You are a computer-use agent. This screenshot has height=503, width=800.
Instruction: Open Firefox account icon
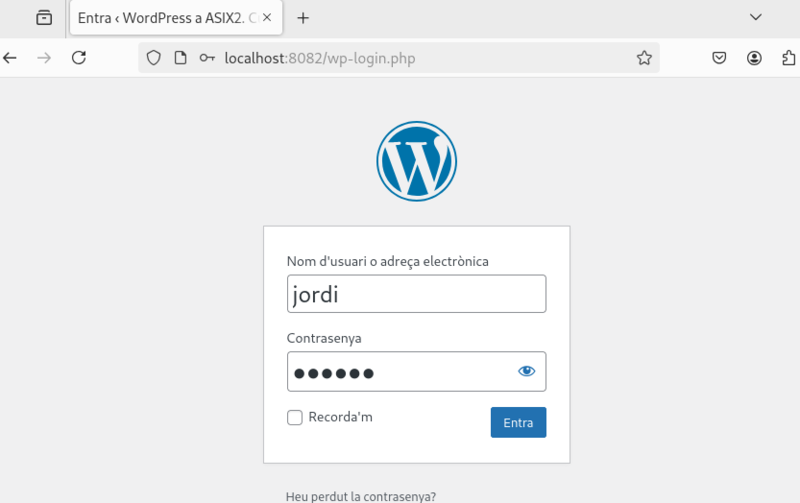click(754, 58)
